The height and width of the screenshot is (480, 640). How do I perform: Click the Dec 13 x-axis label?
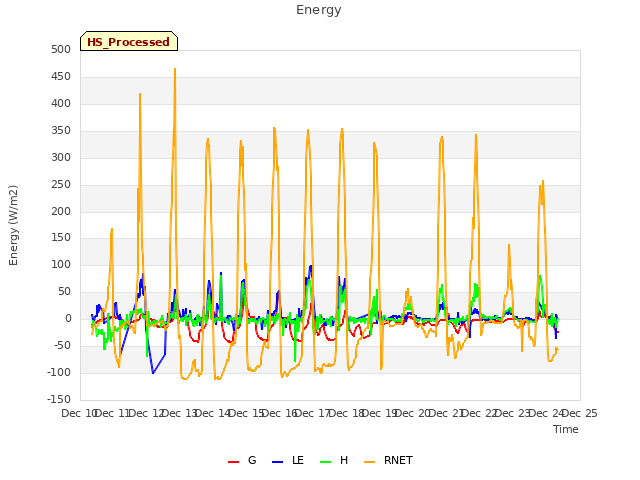click(180, 413)
